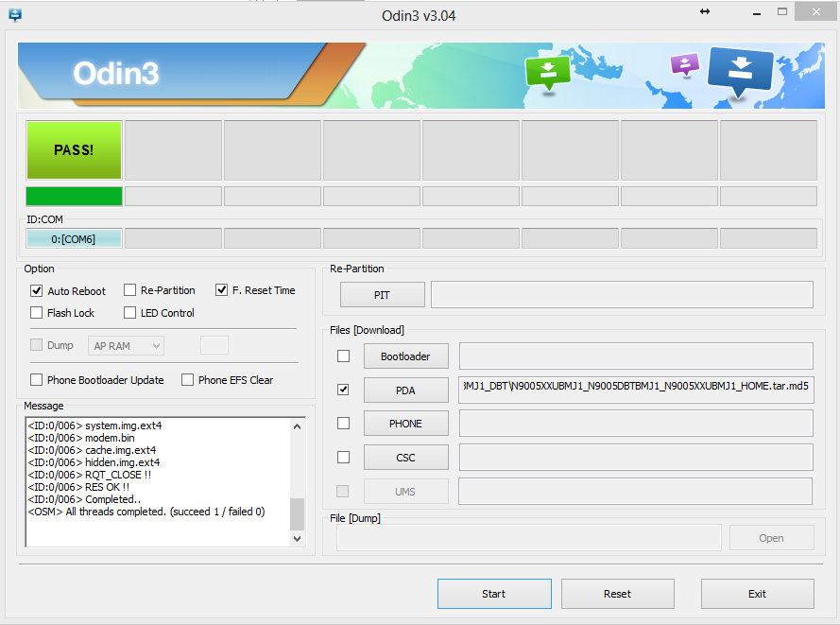Viewport: 840px width, 625px height.
Task: Tick the checkbox beside PHONE
Action: pos(343,424)
